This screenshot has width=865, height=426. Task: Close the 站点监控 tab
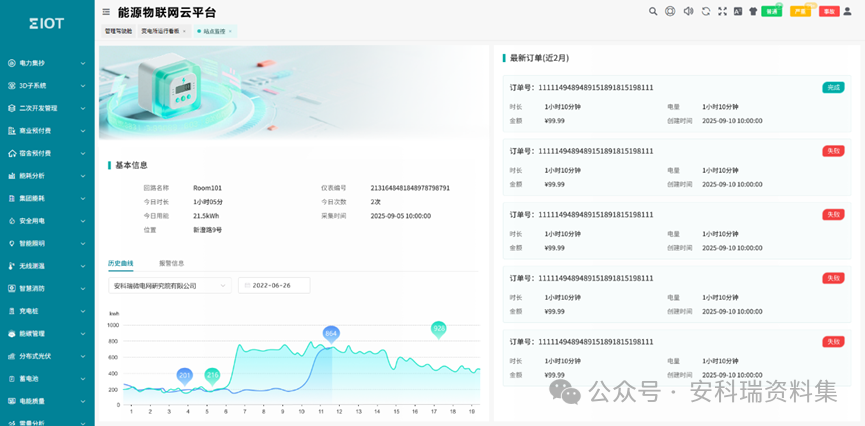[x=230, y=31]
